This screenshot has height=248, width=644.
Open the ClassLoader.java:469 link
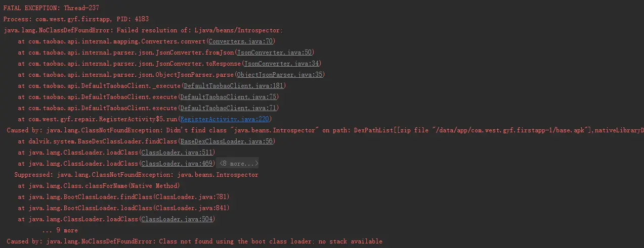coord(177,164)
